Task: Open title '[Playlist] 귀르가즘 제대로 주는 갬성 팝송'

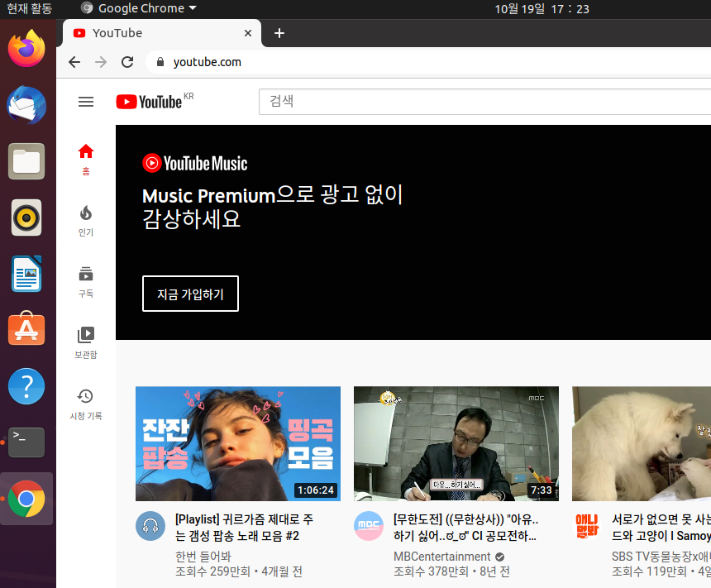Action: (244, 528)
